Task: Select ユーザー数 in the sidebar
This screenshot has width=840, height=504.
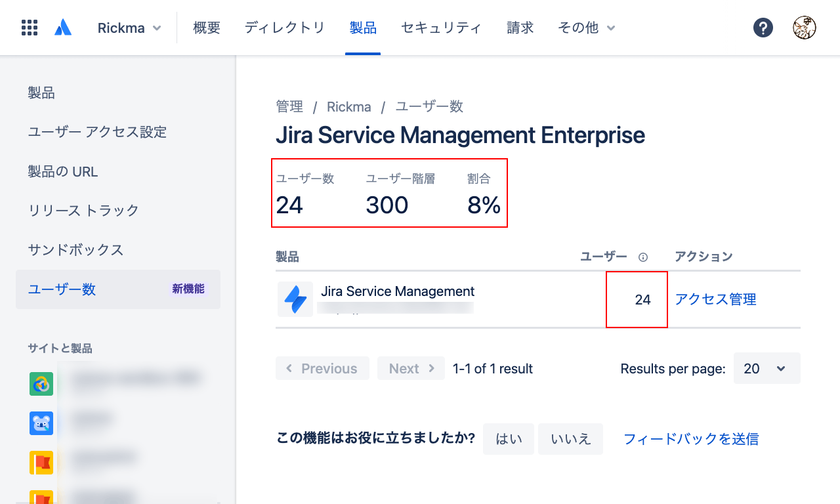Action: click(x=118, y=289)
